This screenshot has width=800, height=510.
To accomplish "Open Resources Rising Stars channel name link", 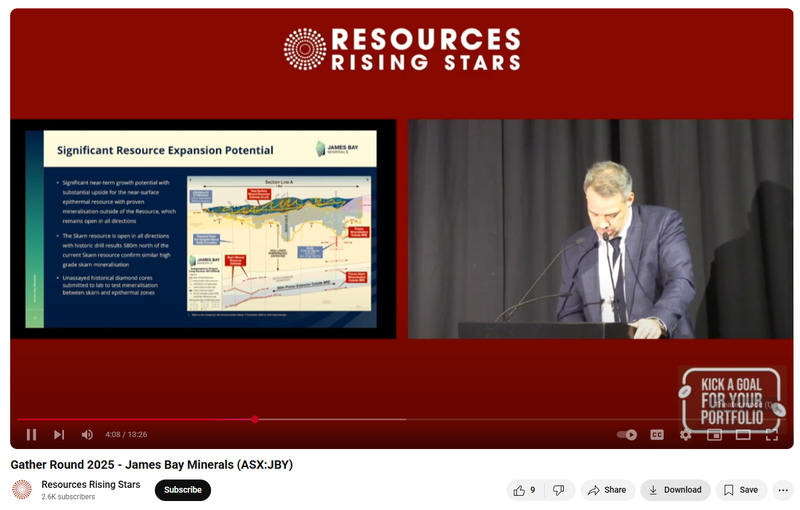I will [x=91, y=484].
